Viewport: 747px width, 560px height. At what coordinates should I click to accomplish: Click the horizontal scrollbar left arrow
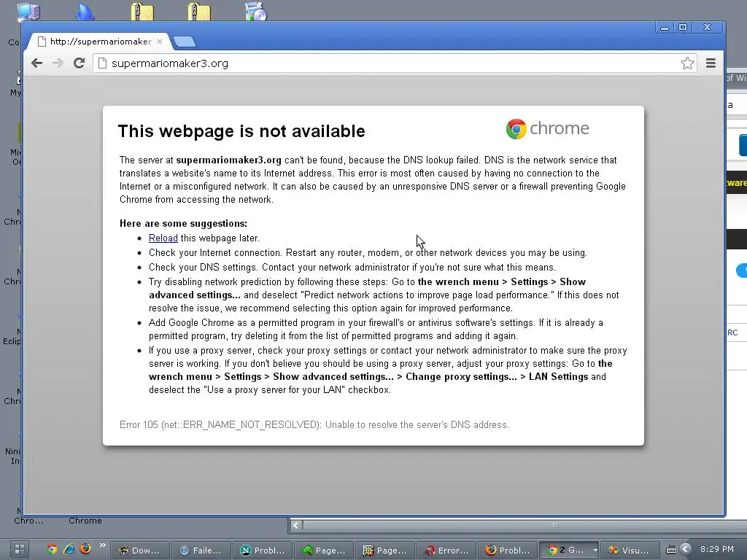coord(296,525)
